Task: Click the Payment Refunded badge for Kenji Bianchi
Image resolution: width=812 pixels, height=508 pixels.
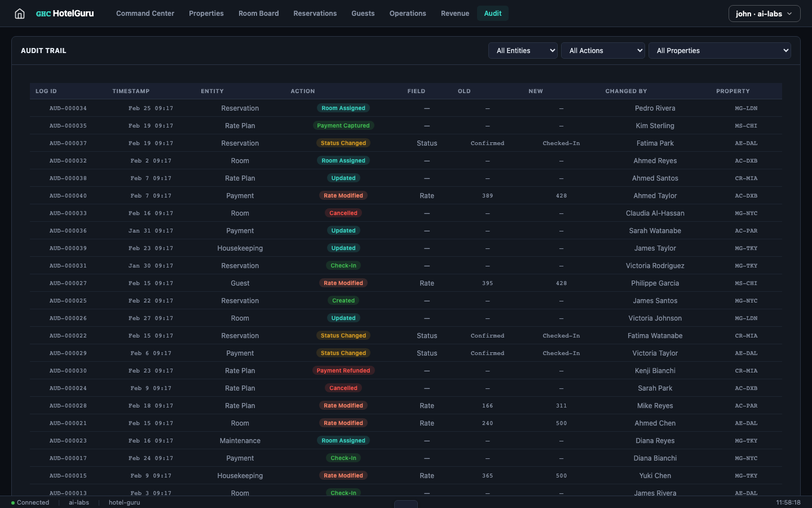Action: (x=343, y=370)
